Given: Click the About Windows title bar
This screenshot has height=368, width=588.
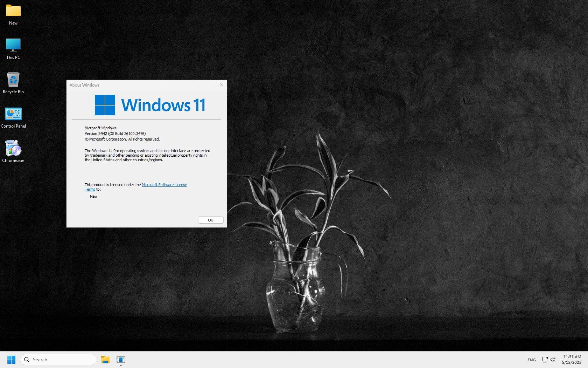Looking at the screenshot, I should (x=140, y=85).
